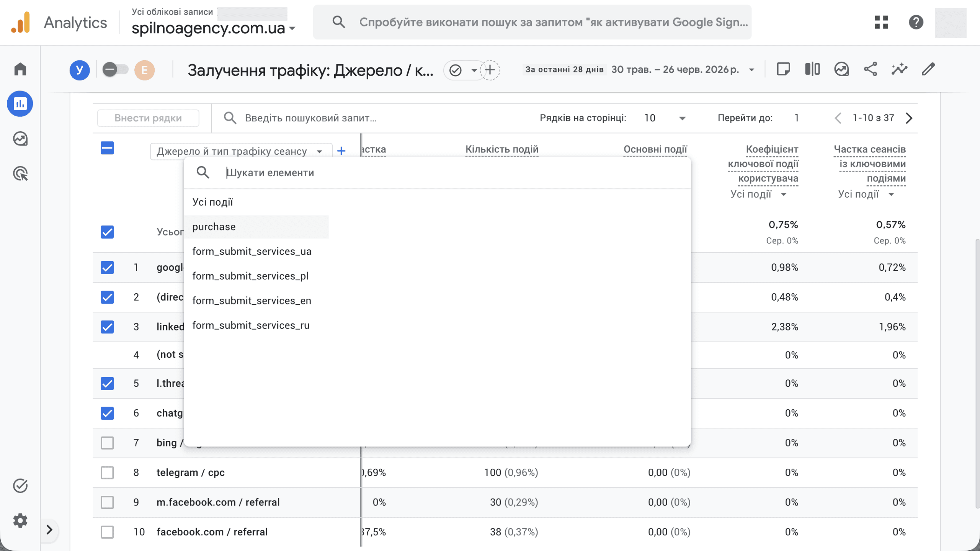Uncheck the totals row checkbox

107,232
